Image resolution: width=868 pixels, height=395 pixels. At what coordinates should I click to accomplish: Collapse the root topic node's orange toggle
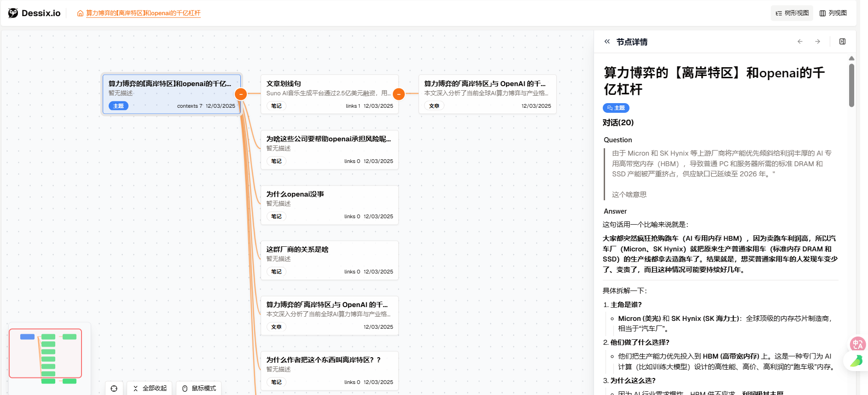pos(241,94)
